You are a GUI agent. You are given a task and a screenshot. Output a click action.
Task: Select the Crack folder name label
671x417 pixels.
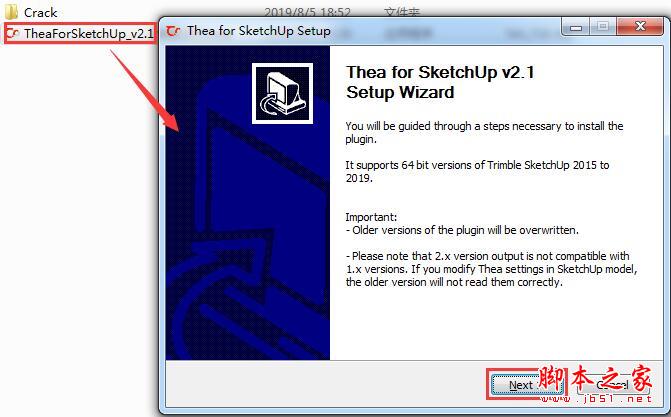tap(41, 12)
